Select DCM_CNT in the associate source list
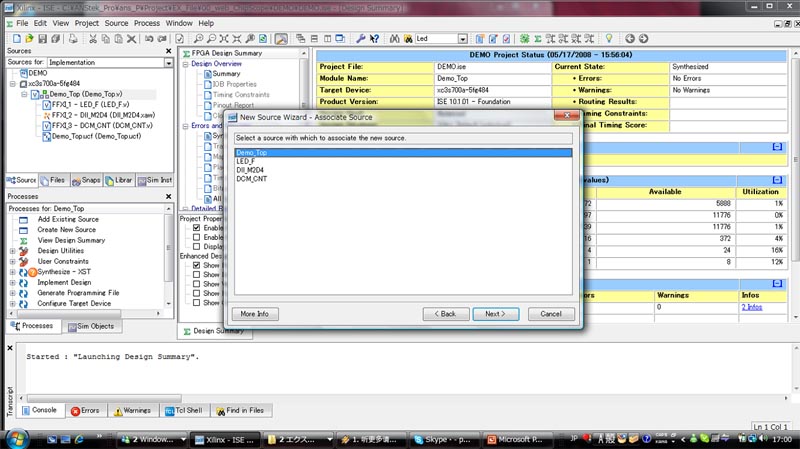800x449 pixels. coord(403,179)
